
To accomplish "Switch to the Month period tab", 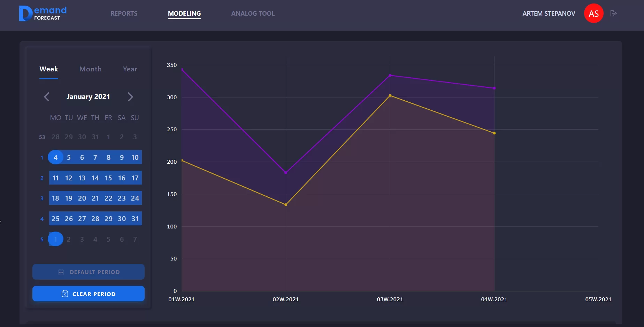I will 90,69.
